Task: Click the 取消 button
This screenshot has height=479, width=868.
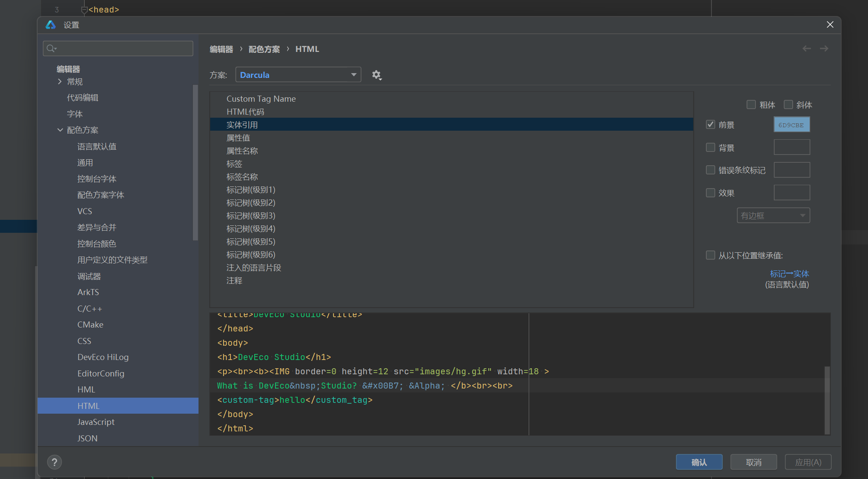Action: (754, 462)
